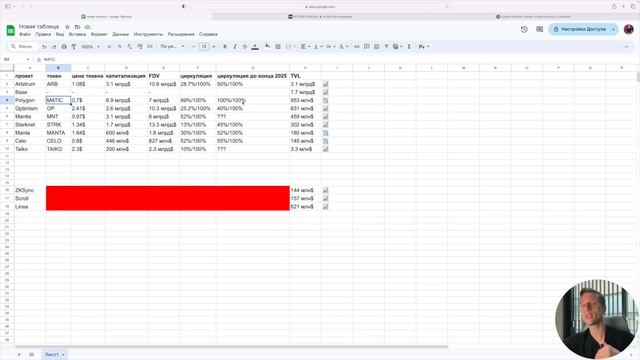The height and width of the screenshot is (360, 640).
Task: Select the FDV header cell
Action: tap(163, 76)
